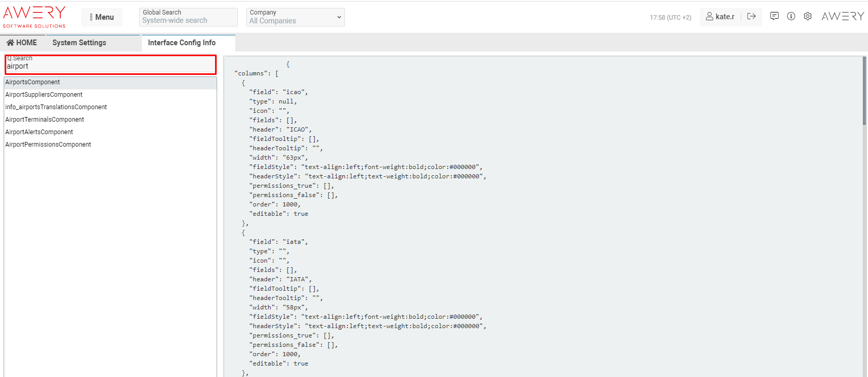The image size is (868, 377).
Task: Select AirportPermissionsComponent in the list
Action: click(x=48, y=145)
